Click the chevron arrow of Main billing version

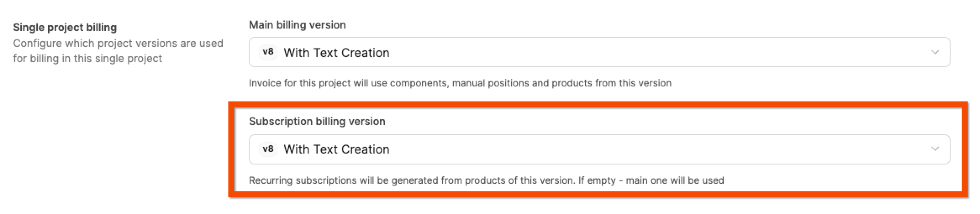935,52
